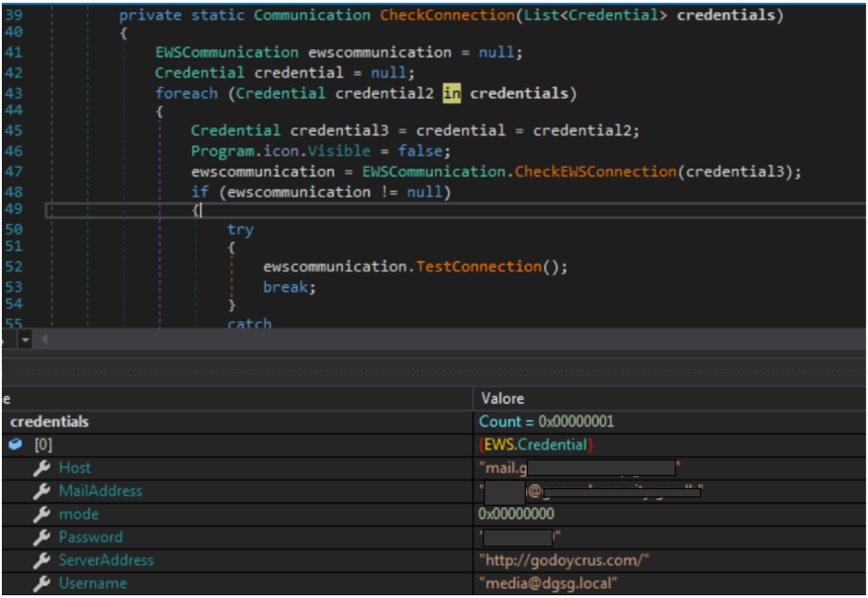This screenshot has height=598, width=868.
Task: Click the Password property name
Action: (90, 537)
